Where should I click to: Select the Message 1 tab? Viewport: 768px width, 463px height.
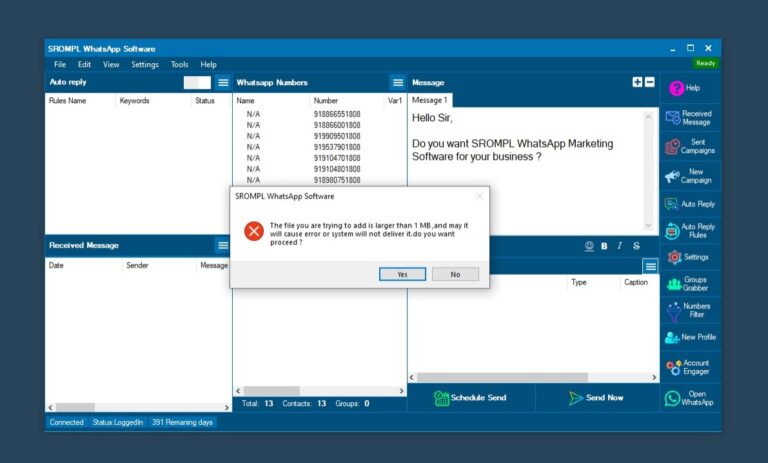click(x=430, y=101)
